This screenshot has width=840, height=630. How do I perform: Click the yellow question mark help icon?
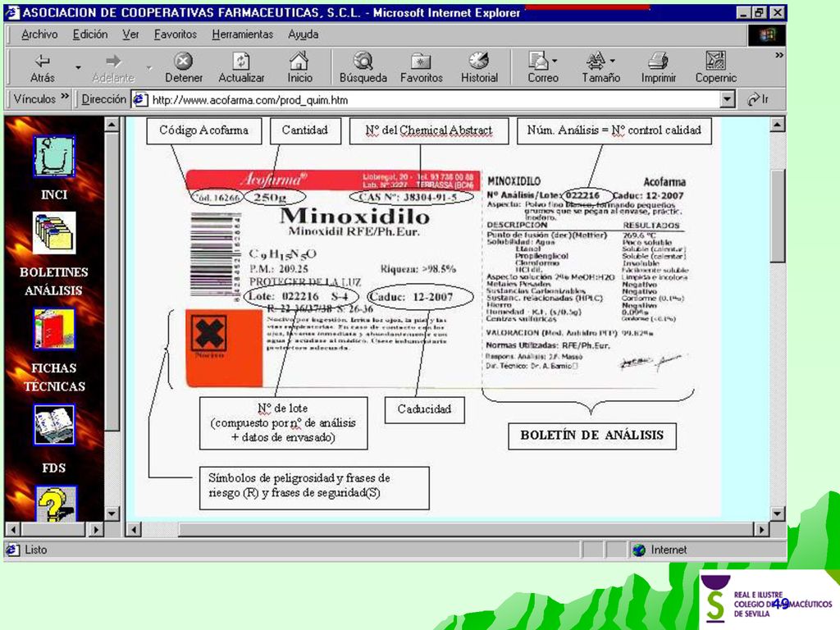pos(56,504)
